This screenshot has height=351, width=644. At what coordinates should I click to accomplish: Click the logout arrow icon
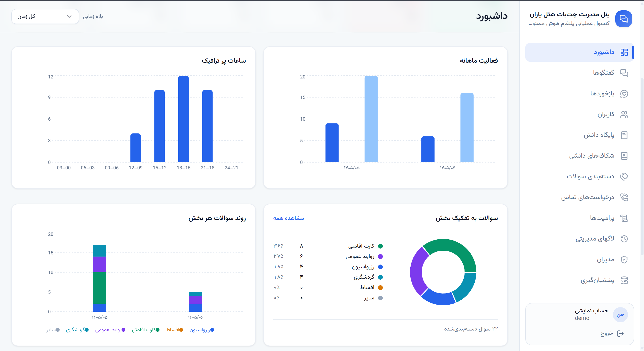pyautogui.click(x=620, y=334)
